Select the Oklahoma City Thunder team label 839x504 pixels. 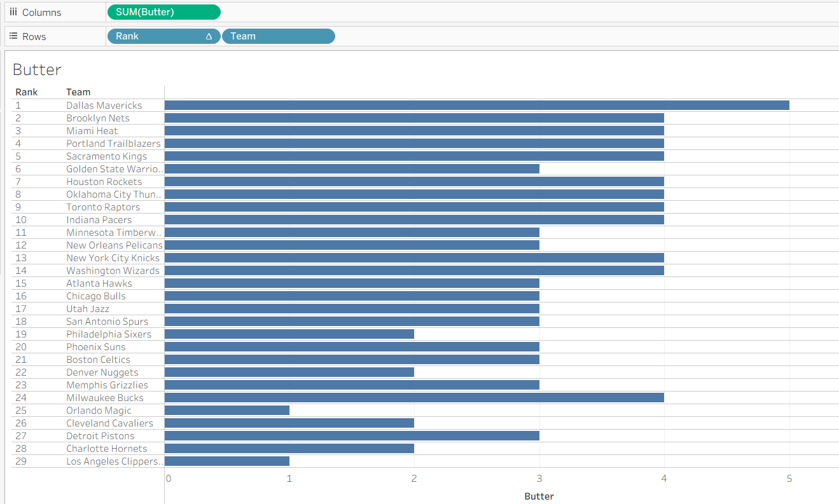(114, 194)
